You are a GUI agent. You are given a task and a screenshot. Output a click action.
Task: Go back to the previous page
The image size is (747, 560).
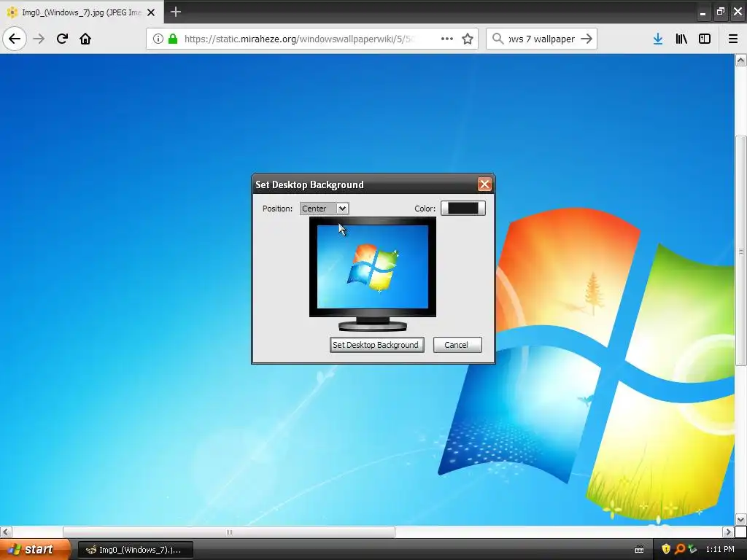click(x=15, y=39)
